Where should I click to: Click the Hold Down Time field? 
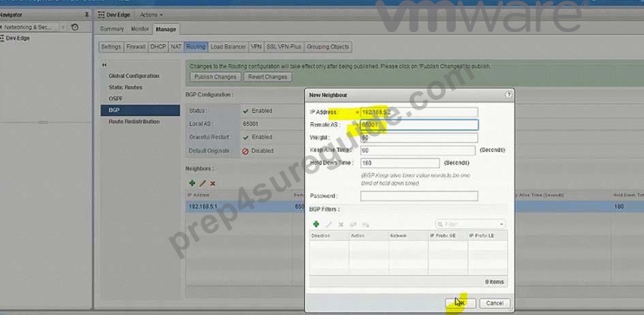click(x=400, y=163)
